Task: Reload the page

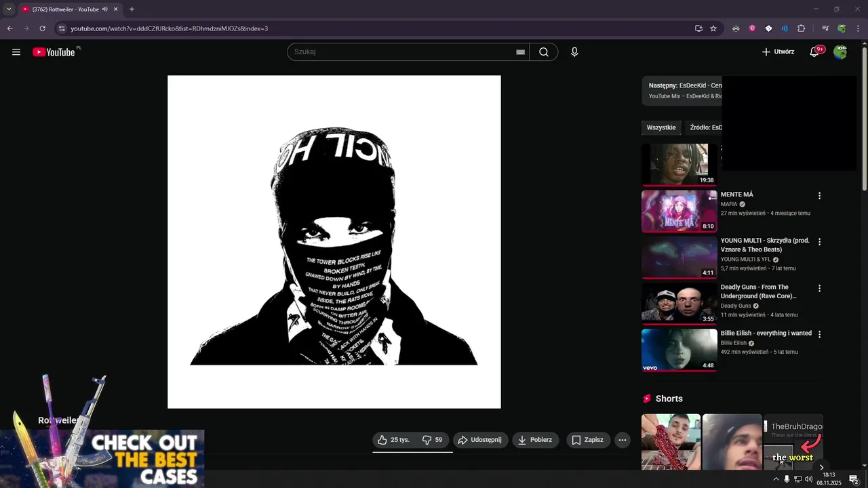Action: click(x=42, y=28)
